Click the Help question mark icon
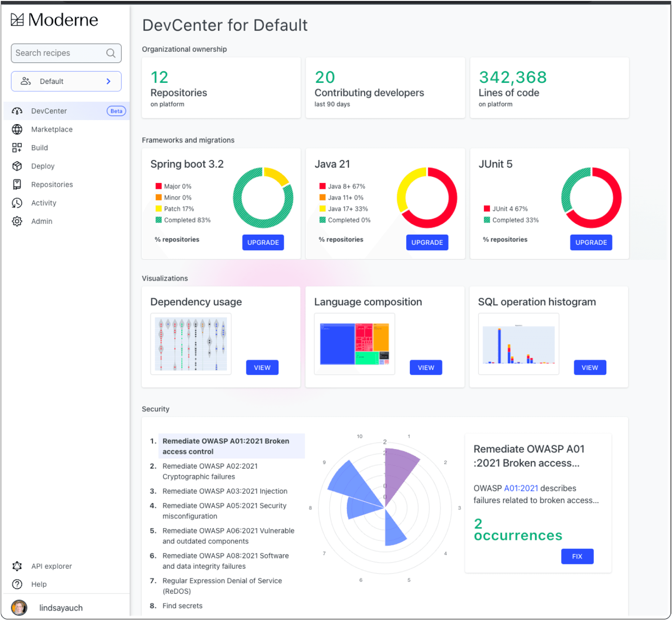The height and width of the screenshot is (620, 672). click(17, 584)
